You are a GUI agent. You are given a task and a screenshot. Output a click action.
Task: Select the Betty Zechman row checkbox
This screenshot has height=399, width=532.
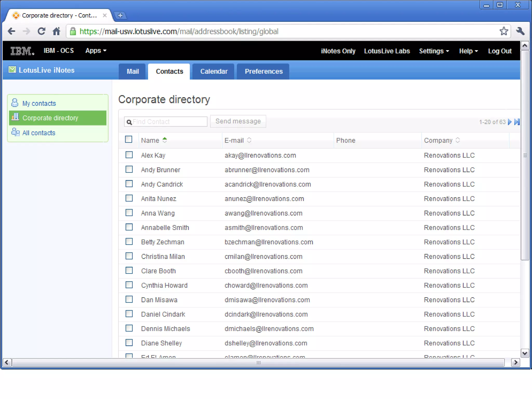(x=129, y=242)
